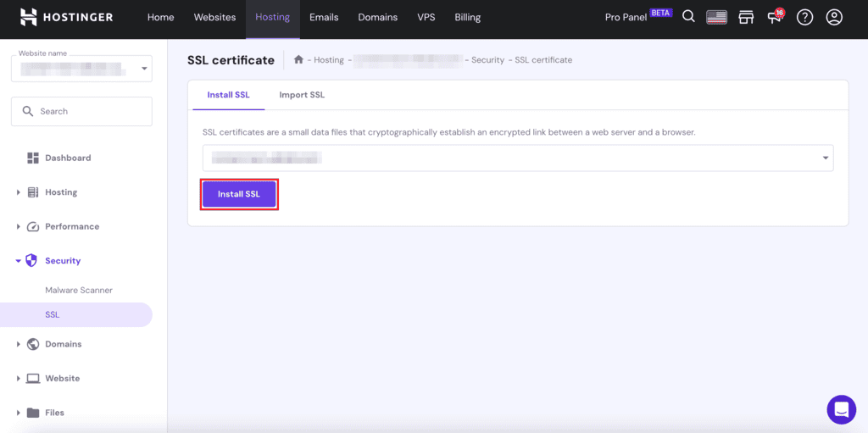
Task: Click the home icon in breadcrumb
Action: tap(298, 60)
